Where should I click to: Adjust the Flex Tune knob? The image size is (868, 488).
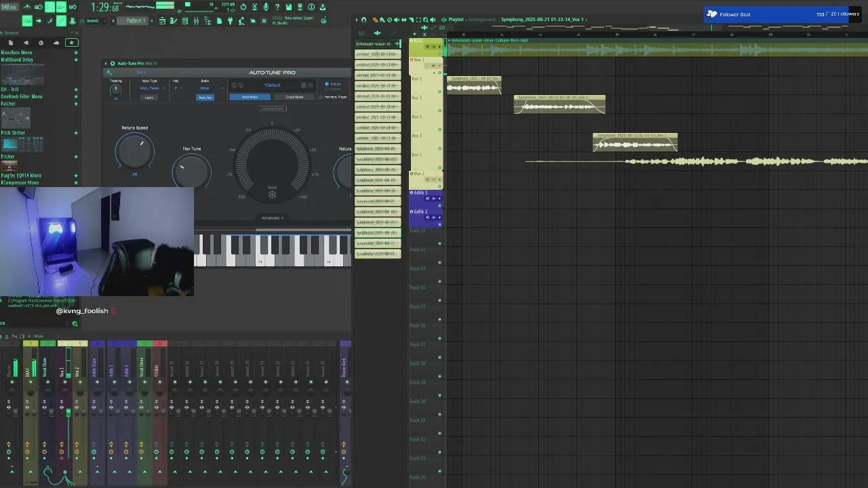pyautogui.click(x=192, y=172)
